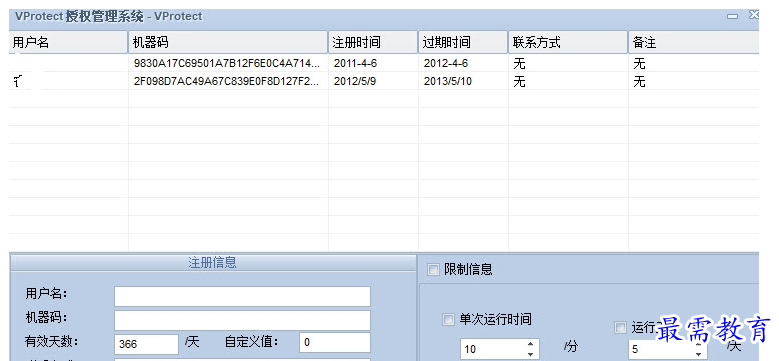
Task: Select machine code starting 9830A17C
Action: pos(228,64)
